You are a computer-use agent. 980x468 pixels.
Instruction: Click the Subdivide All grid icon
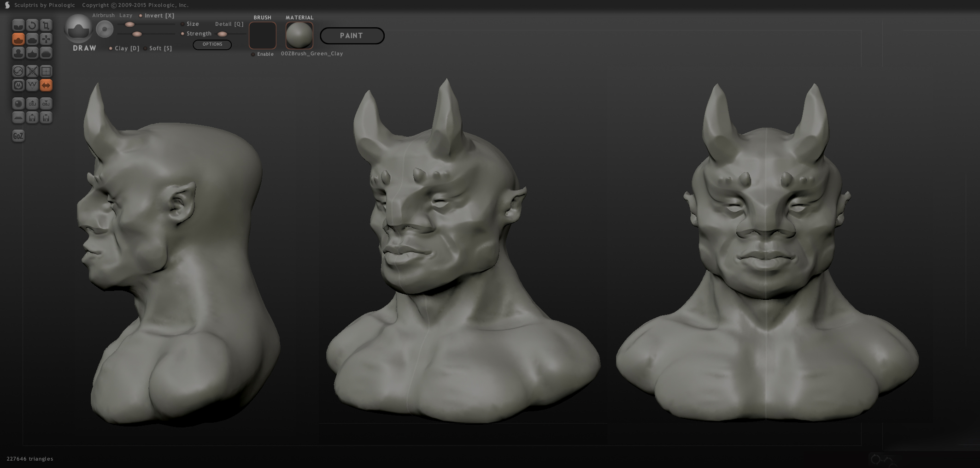[x=46, y=71]
